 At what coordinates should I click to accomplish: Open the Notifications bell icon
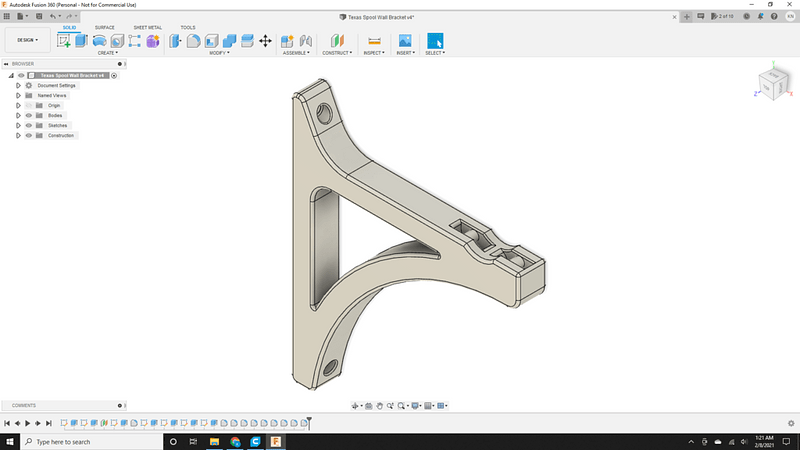(x=760, y=16)
